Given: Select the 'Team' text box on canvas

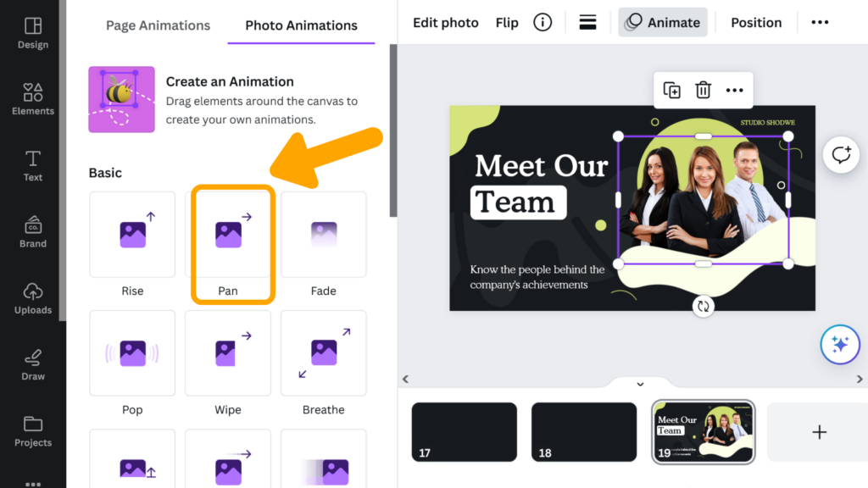Looking at the screenshot, I should coord(518,202).
